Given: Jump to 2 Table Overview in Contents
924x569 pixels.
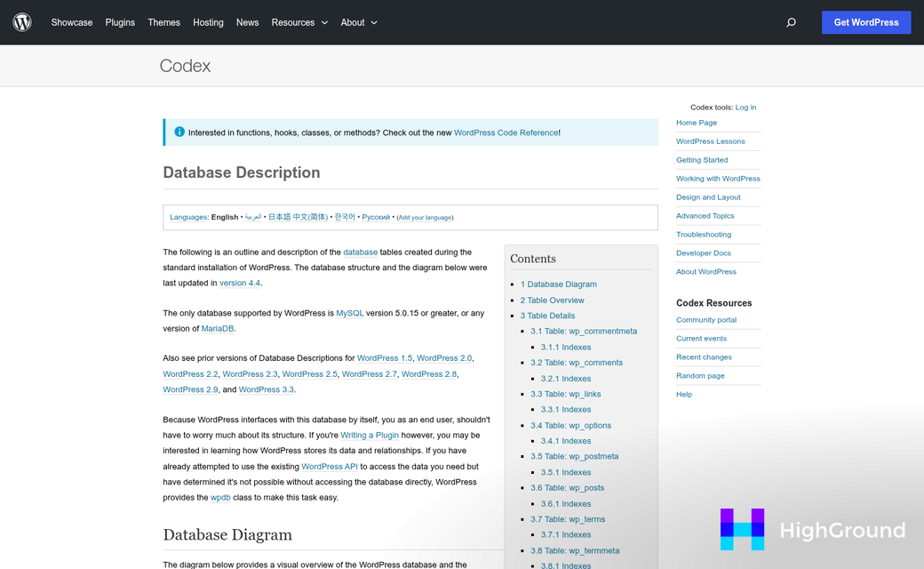Looking at the screenshot, I should point(552,301).
